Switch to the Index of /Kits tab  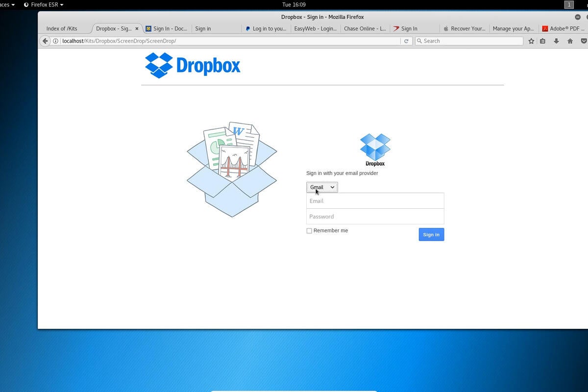[x=62, y=29]
